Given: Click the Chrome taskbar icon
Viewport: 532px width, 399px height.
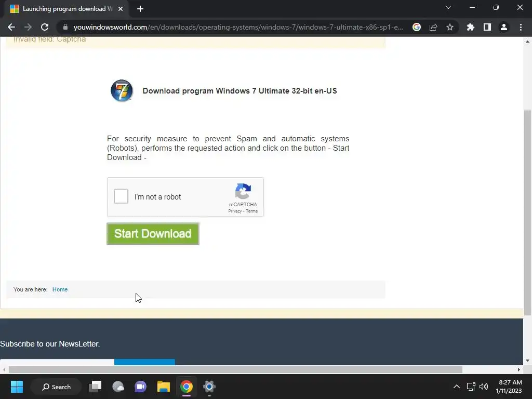Looking at the screenshot, I should coord(187,387).
